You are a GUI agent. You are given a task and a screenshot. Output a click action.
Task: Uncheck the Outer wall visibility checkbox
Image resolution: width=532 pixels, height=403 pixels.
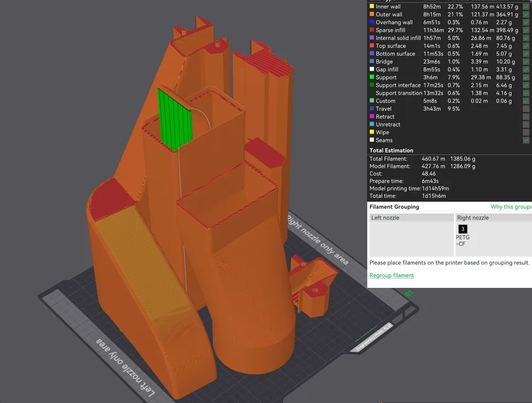coord(526,14)
